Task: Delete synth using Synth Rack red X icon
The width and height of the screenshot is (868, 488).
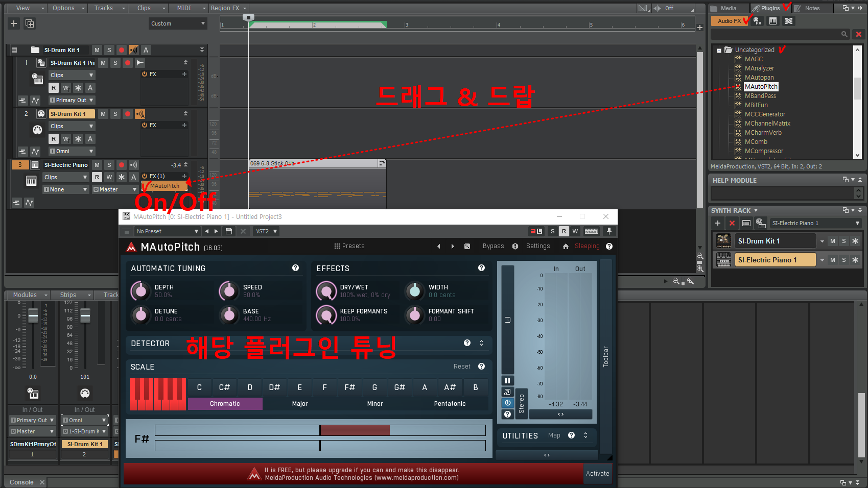Action: 732,223
